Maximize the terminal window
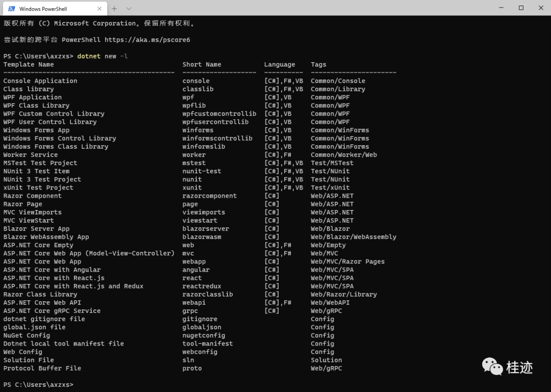This screenshot has width=551, height=392. tap(521, 8)
